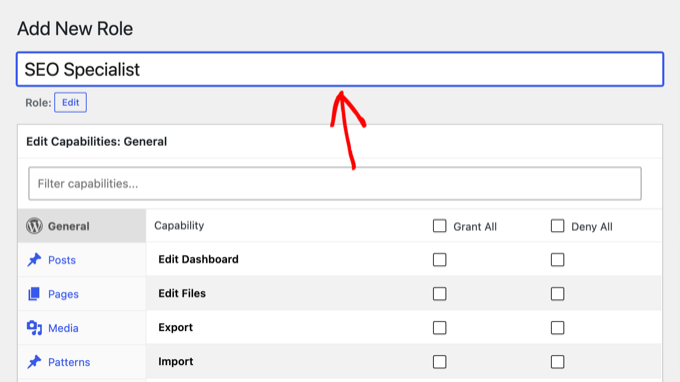Click the pin icon next to Patterns
680x382 pixels.
34,362
